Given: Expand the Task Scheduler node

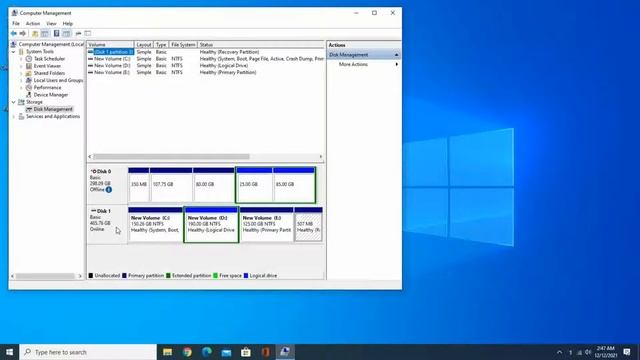Looking at the screenshot, I should point(21,59).
